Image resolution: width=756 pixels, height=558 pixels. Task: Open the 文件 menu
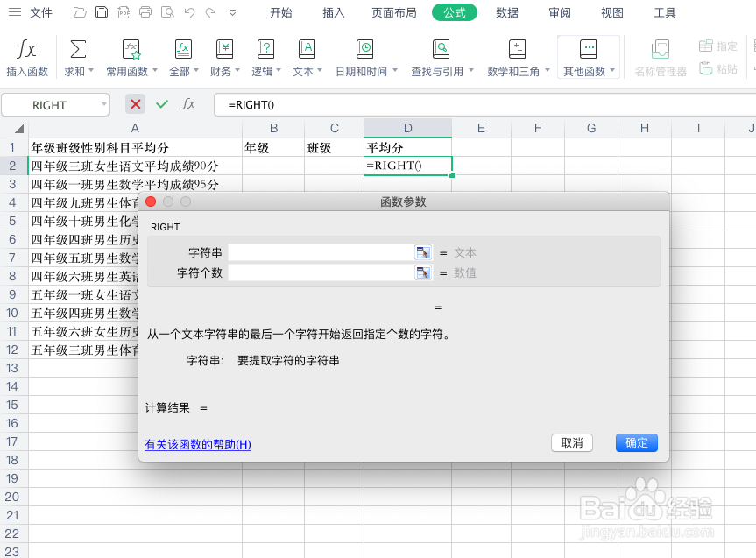40,13
